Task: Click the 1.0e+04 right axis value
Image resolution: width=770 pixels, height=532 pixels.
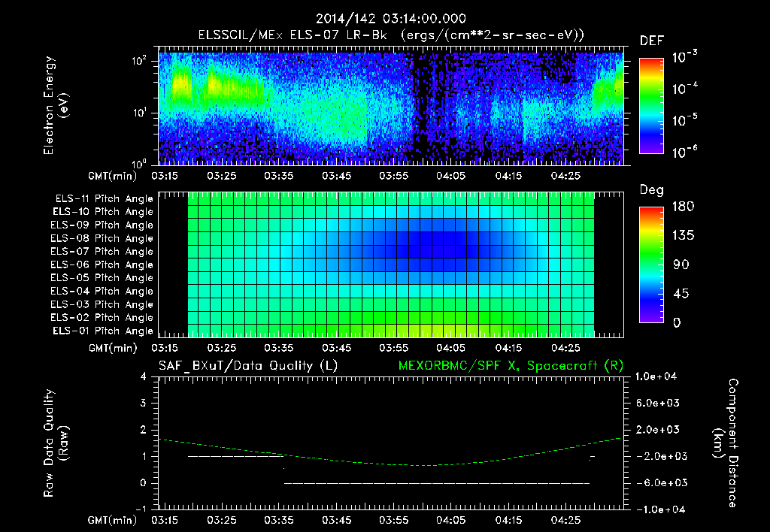Action: [656, 376]
